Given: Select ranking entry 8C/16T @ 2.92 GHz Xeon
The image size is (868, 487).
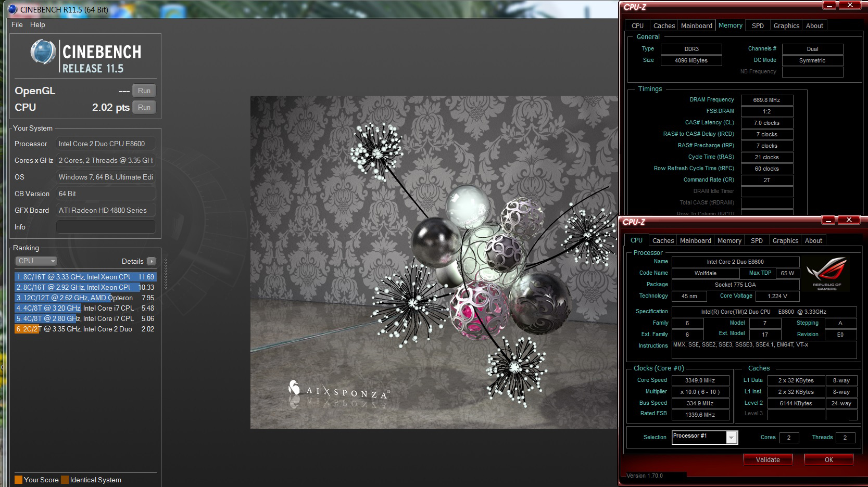Looking at the screenshot, I should click(x=85, y=287).
